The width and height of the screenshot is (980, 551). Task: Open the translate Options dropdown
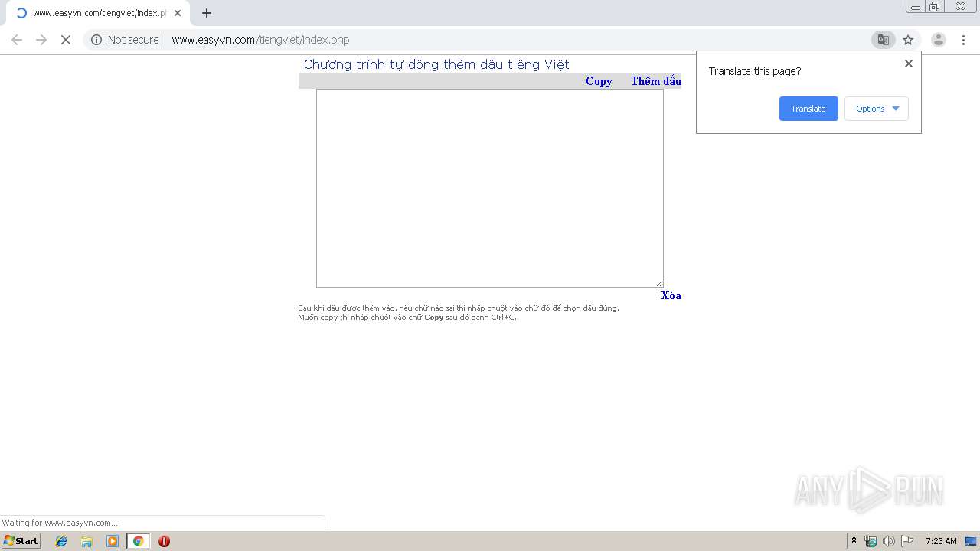tap(877, 109)
